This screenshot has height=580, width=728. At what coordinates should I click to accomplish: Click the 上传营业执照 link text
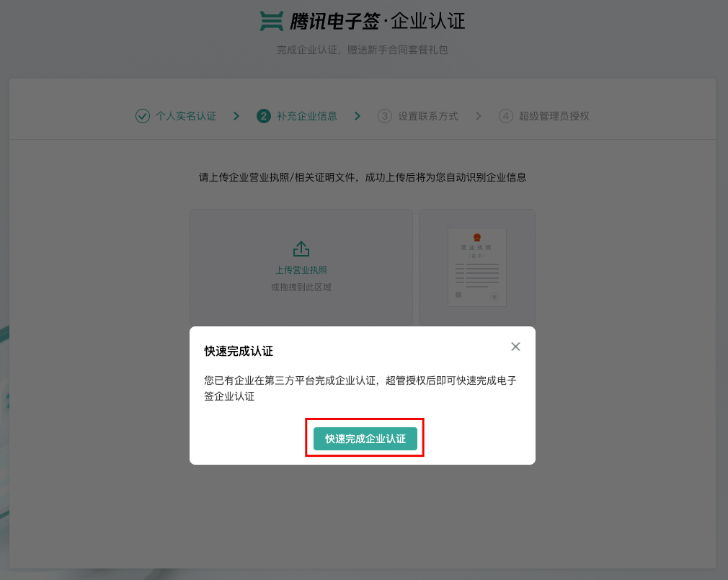[301, 270]
